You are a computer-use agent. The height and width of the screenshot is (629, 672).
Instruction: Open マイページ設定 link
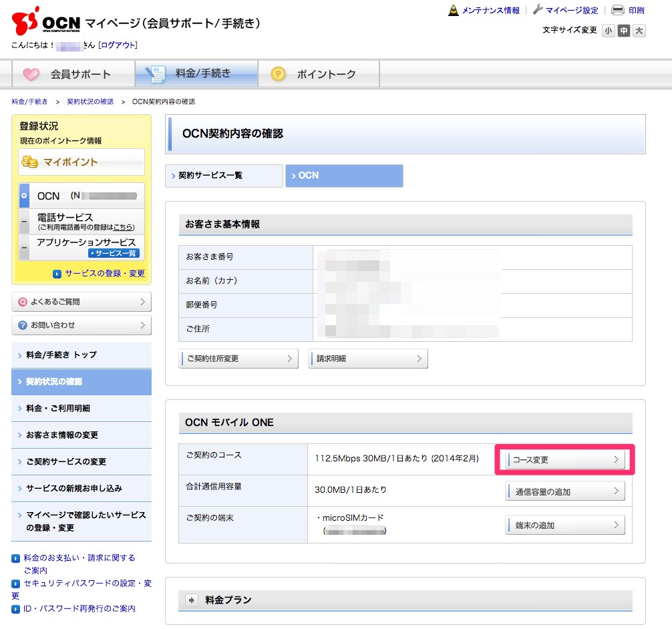click(572, 10)
